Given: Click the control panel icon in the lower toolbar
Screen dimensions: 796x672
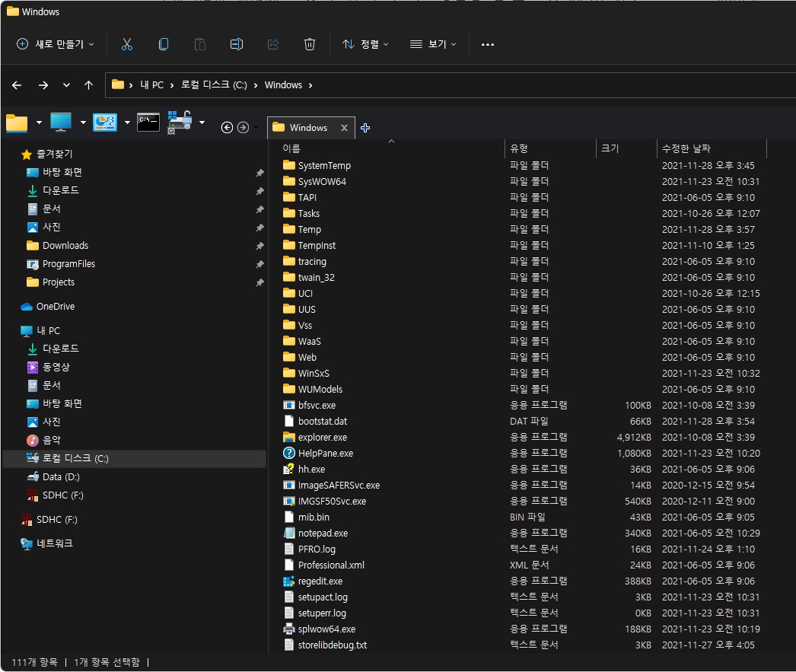Looking at the screenshot, I should pyautogui.click(x=105, y=123).
